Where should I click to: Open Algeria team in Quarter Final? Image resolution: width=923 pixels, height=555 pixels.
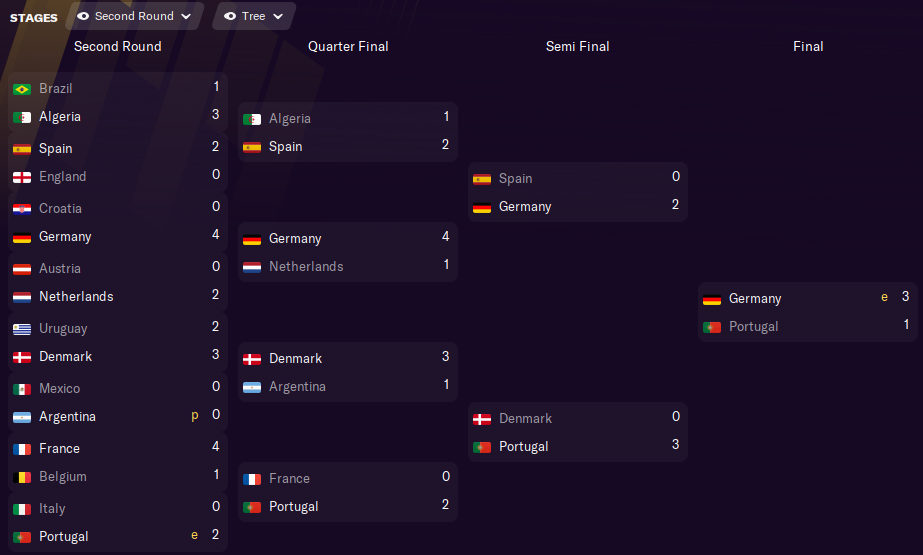pyautogui.click(x=290, y=119)
